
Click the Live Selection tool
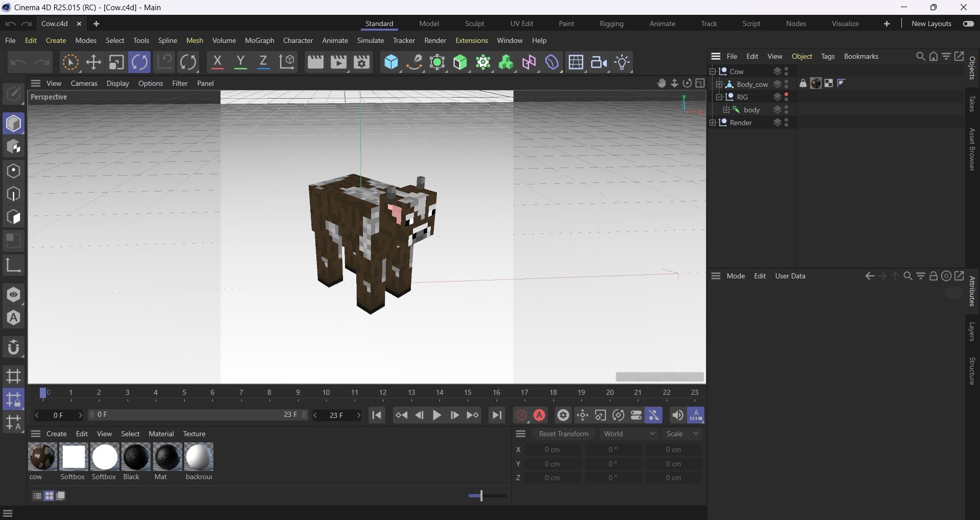tap(70, 62)
